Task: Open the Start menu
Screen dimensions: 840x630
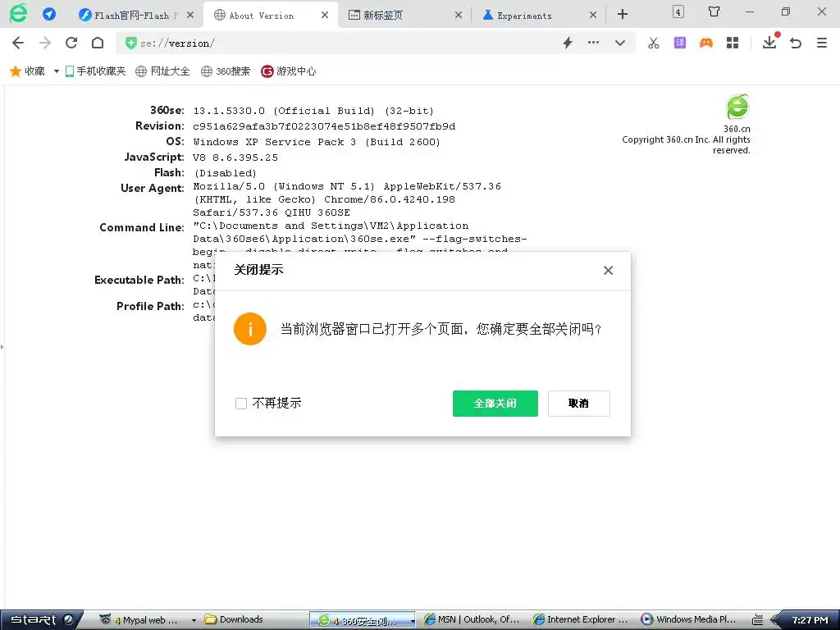Action: (x=34, y=620)
